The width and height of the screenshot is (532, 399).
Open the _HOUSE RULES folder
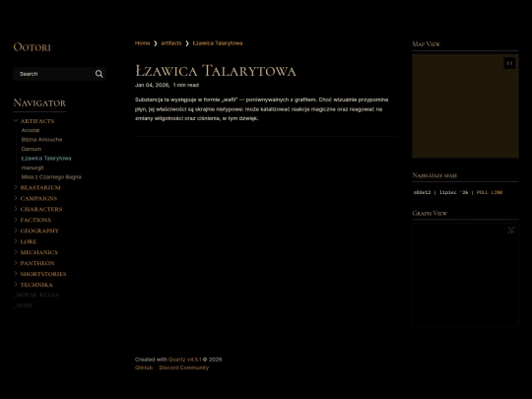pos(36,295)
